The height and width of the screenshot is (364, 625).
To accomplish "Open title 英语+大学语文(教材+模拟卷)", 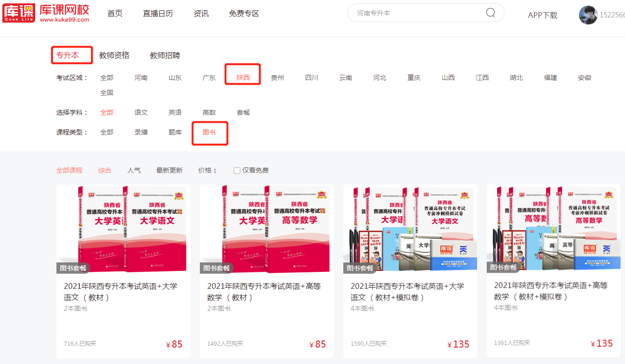I will [408, 292].
